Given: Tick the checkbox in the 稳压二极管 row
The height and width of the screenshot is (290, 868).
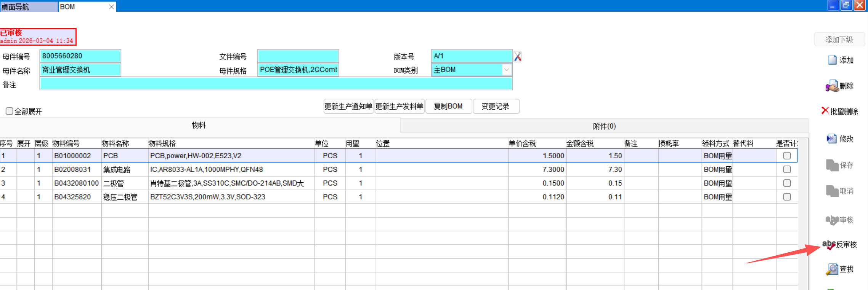Looking at the screenshot, I should pos(787,197).
